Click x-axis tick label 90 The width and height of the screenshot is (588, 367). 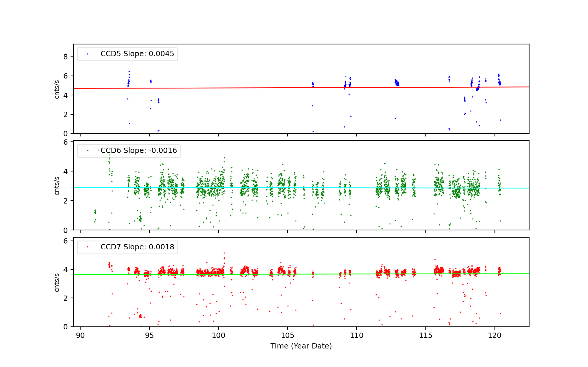coord(80,336)
